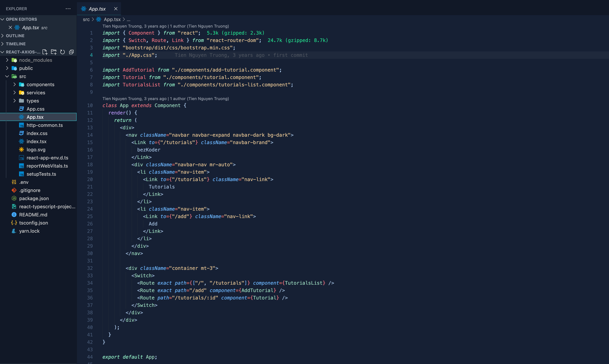Open the logo.svg file
The height and width of the screenshot is (364, 609).
pyautogui.click(x=36, y=149)
